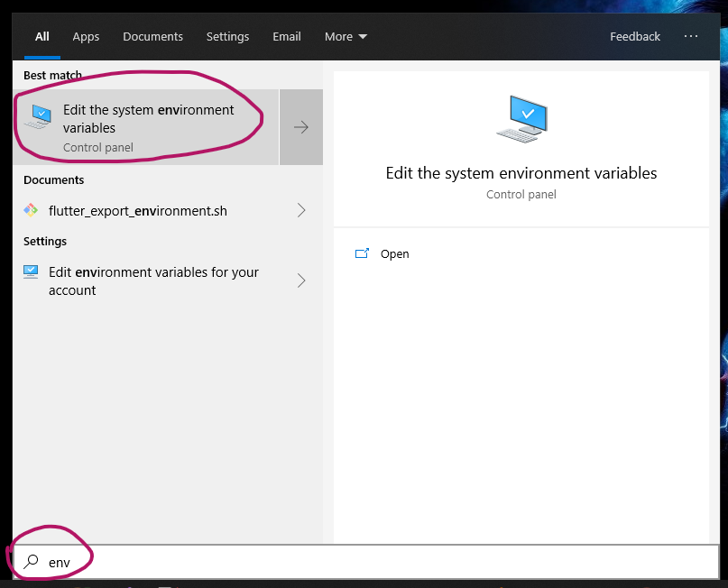Viewport: 728px width, 588px height.
Task: Click the Open icon in the preview pane
Action: 363,254
